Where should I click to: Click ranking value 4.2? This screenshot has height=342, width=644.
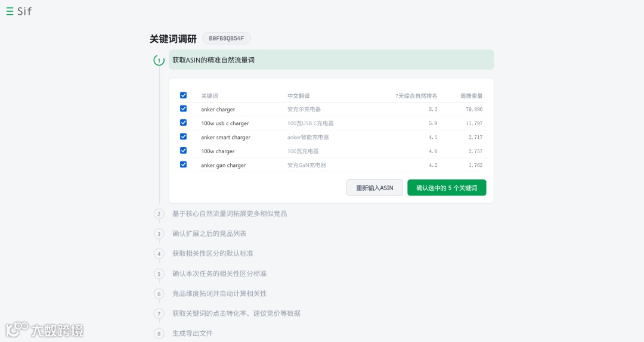click(x=433, y=165)
